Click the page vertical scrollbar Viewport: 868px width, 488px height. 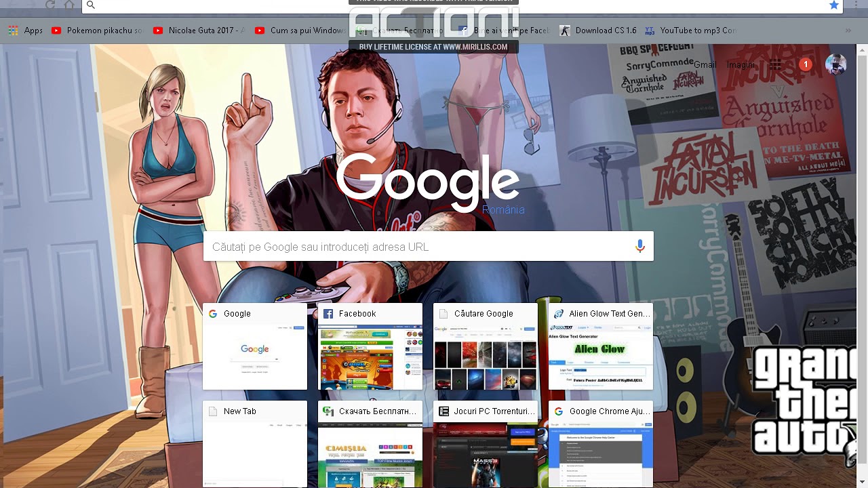tap(862, 266)
